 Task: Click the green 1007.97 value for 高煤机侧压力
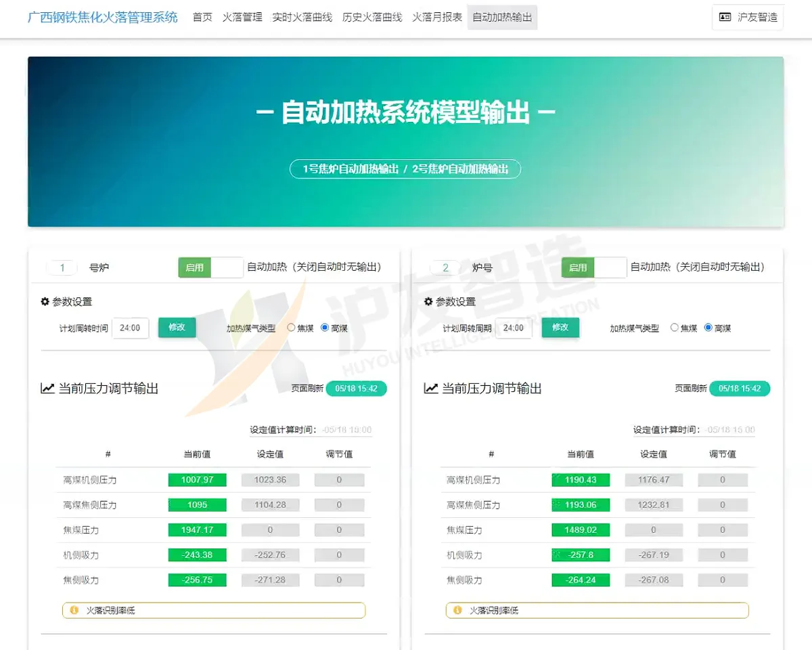pyautogui.click(x=197, y=479)
